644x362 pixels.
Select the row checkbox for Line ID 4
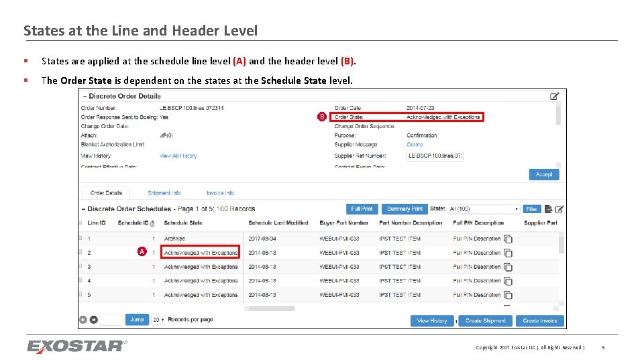pyautogui.click(x=80, y=280)
